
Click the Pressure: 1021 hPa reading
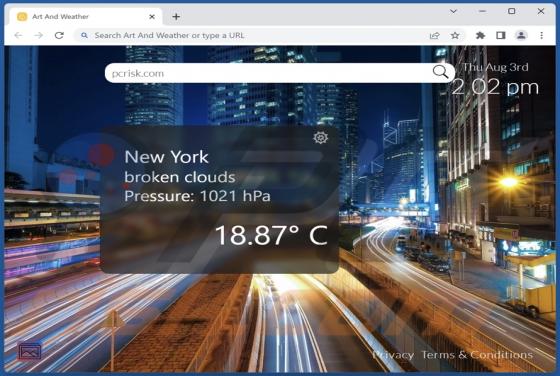[x=197, y=196]
